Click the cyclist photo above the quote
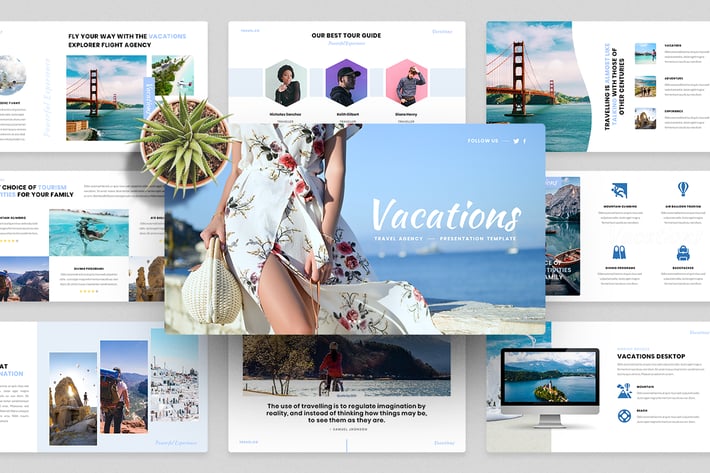Screen dimensions: 710x473 tap(346, 365)
